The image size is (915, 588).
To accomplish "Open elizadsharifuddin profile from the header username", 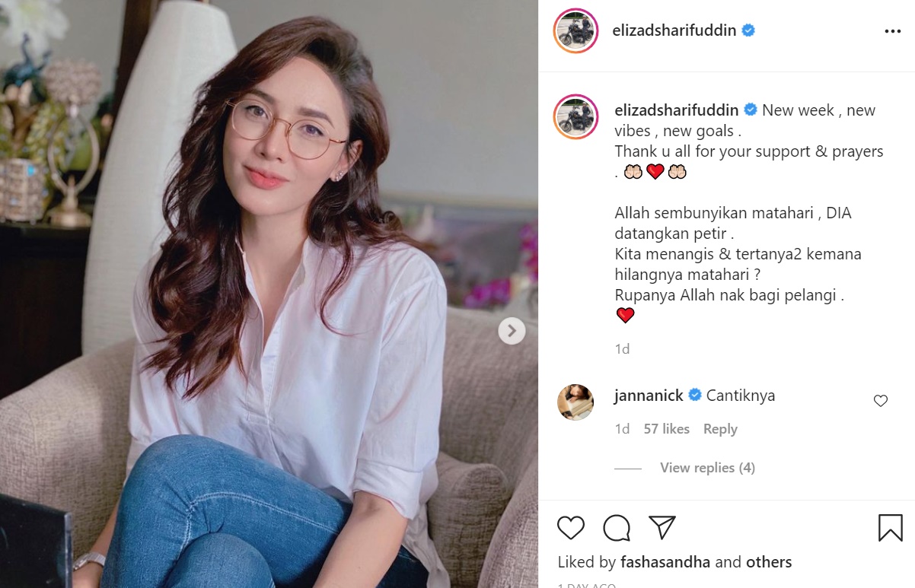I will click(x=673, y=30).
